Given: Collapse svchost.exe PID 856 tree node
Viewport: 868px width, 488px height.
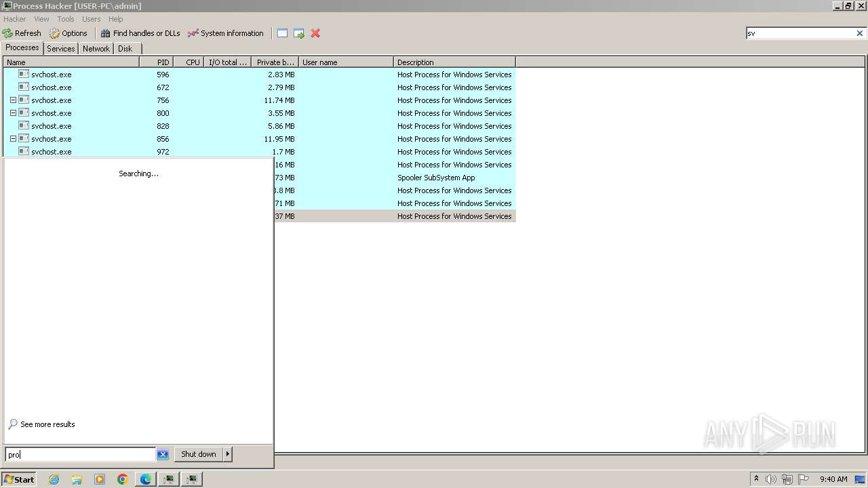Looking at the screenshot, I should click(13, 139).
